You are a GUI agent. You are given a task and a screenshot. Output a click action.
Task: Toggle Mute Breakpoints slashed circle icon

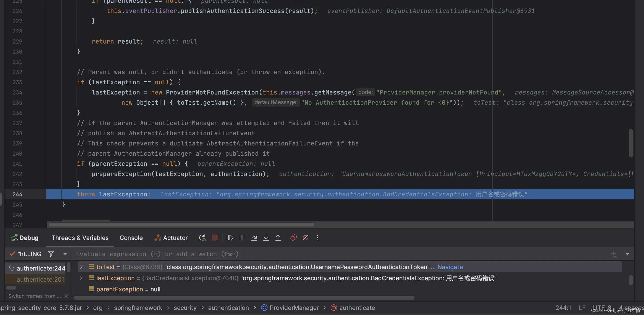[x=306, y=238]
